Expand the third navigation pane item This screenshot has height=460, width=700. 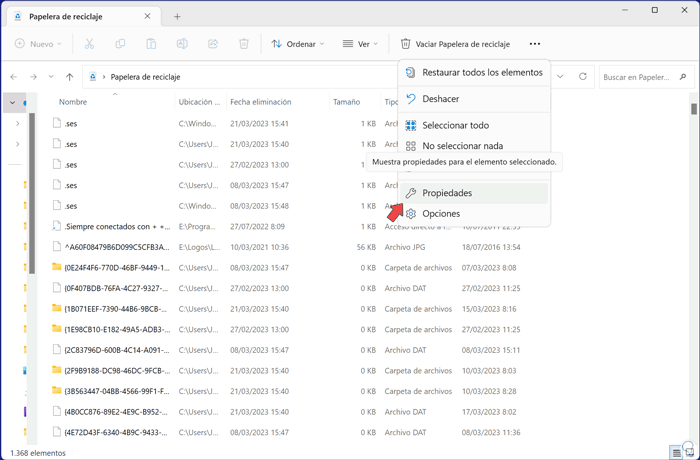[x=17, y=144]
